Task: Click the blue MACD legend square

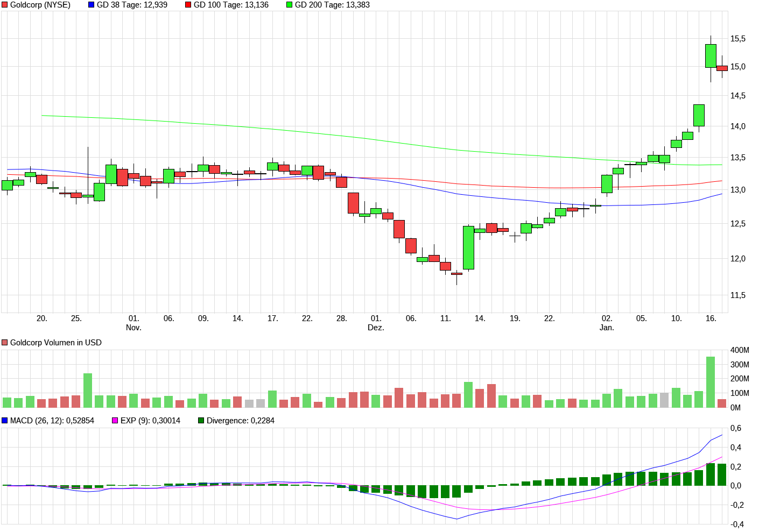Action: click(4, 420)
